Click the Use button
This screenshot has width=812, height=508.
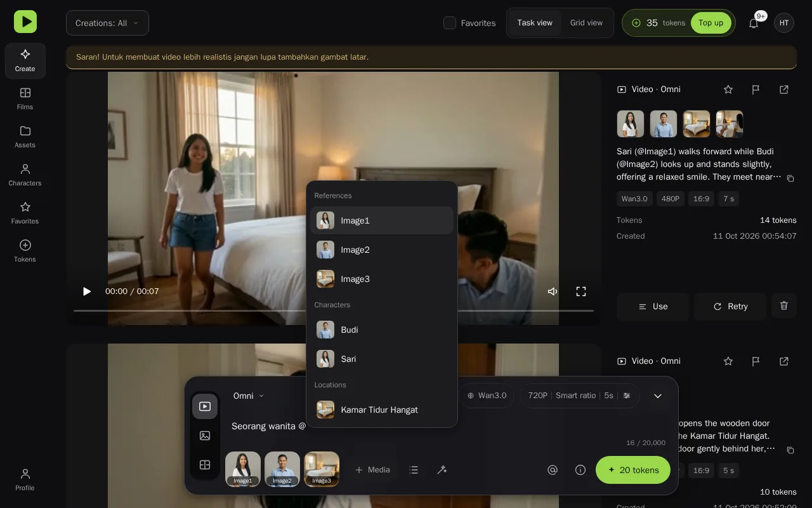(653, 306)
